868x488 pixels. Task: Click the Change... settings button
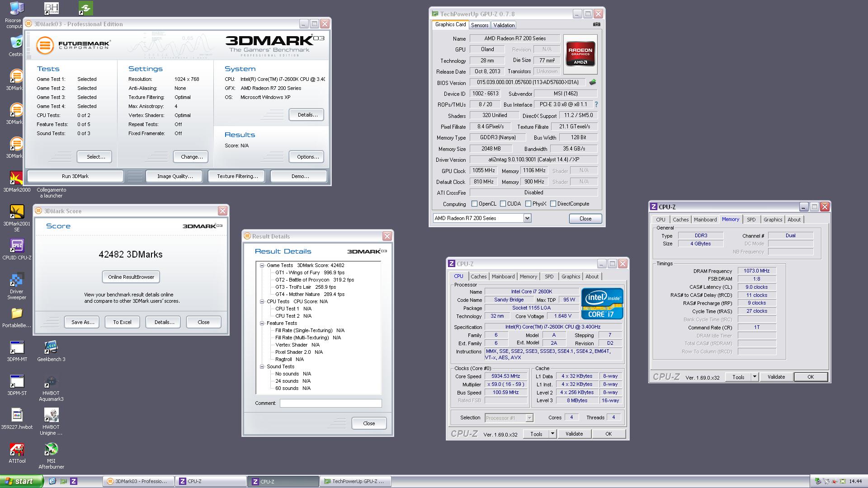click(x=192, y=157)
